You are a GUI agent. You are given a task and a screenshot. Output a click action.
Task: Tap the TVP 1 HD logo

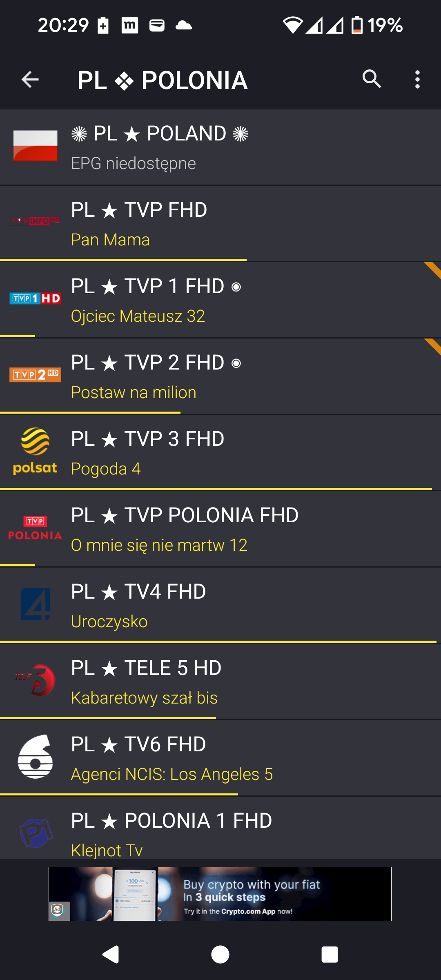click(35, 298)
